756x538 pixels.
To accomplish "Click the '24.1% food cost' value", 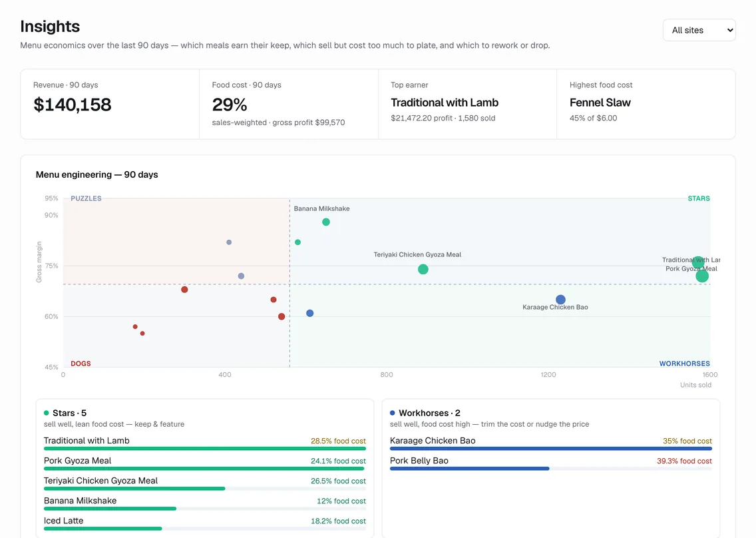I will pyautogui.click(x=338, y=461).
